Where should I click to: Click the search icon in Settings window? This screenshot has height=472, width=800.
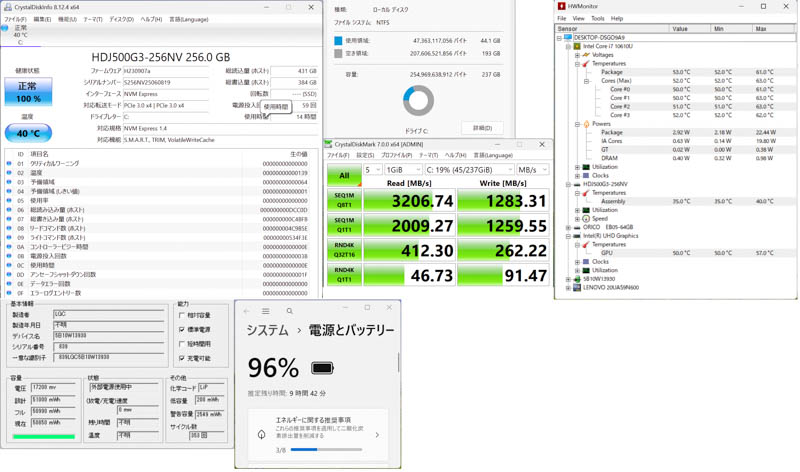pyautogui.click(x=290, y=311)
